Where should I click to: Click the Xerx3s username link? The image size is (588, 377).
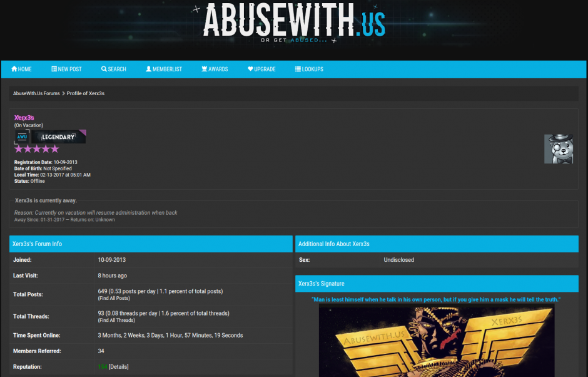tap(23, 117)
